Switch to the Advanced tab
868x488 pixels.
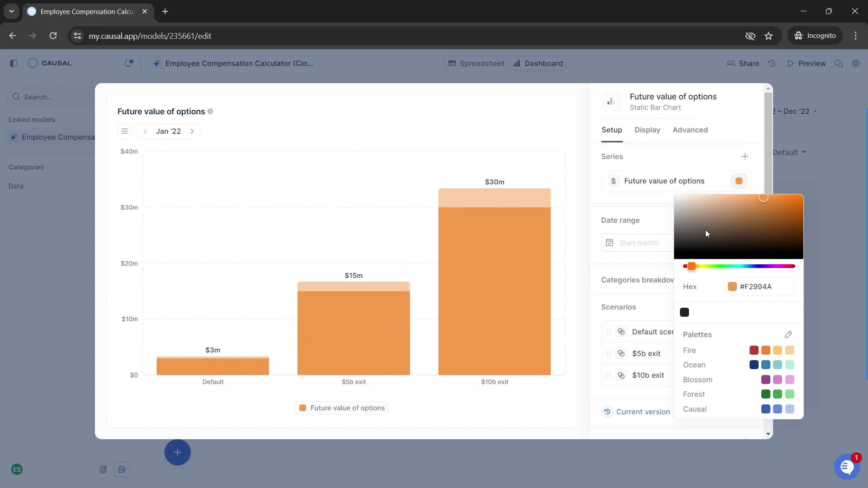(690, 130)
